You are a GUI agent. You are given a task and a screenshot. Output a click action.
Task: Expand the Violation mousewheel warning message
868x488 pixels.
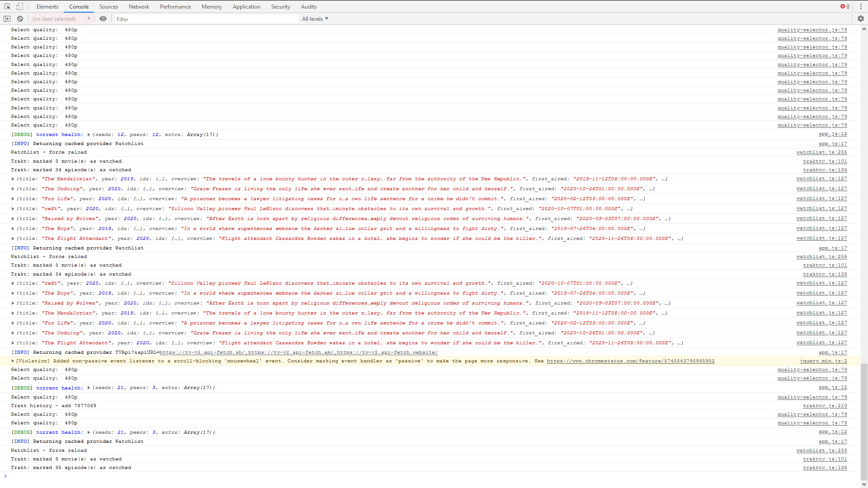point(13,361)
